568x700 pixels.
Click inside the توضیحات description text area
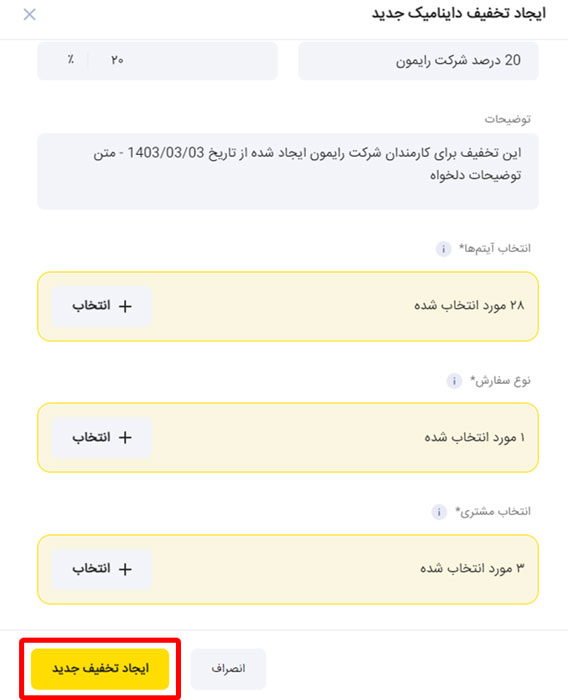coord(288,171)
